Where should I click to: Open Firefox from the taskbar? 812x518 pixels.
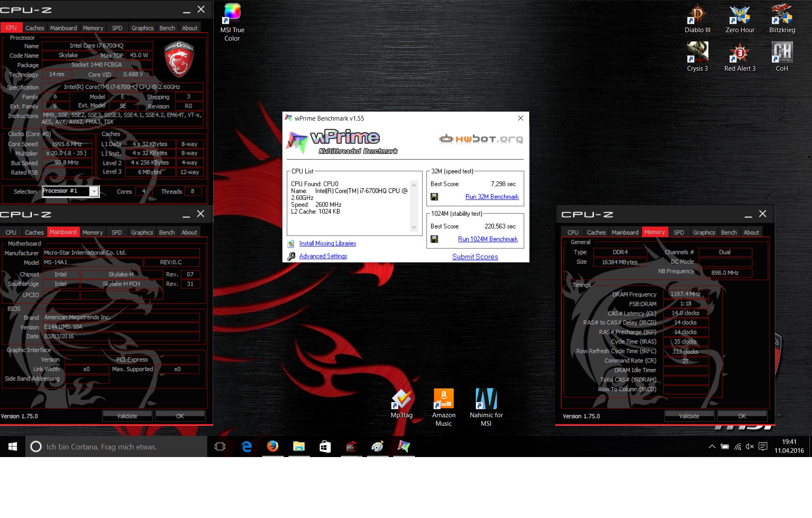point(273,446)
